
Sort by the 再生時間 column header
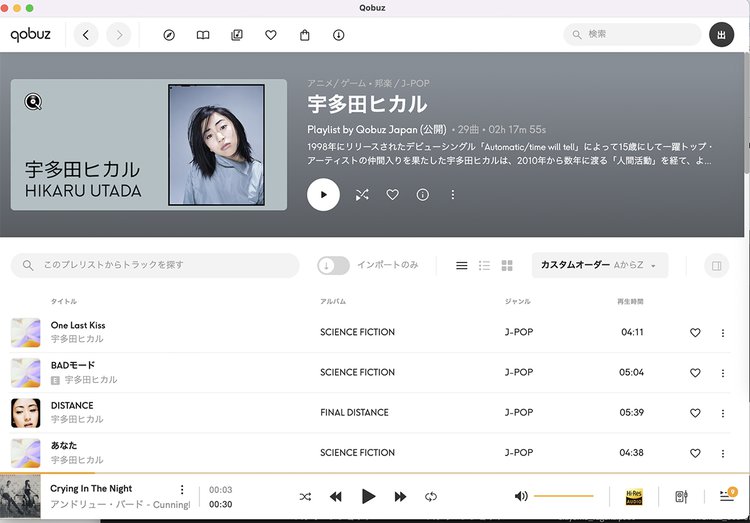point(630,301)
